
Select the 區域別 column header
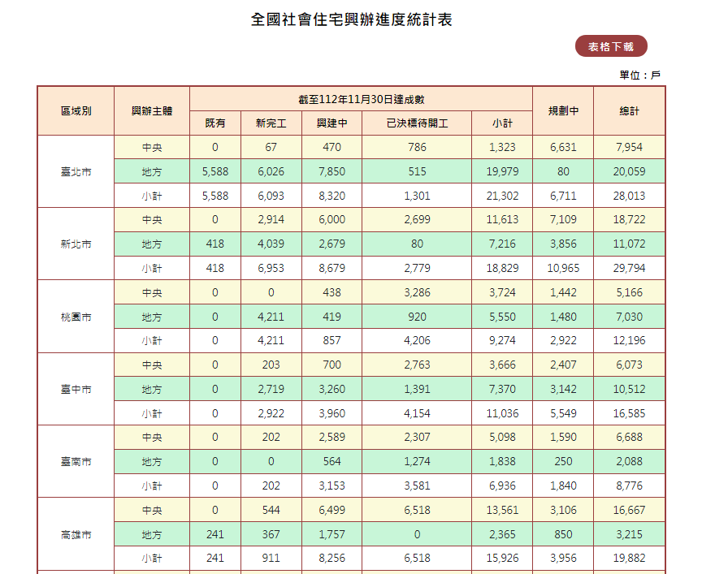pos(76,110)
